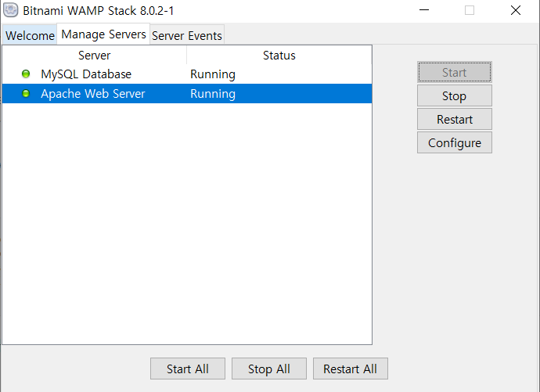Viewport: 540px width, 392px height.
Task: Open the Server Events tab
Action: point(187,35)
